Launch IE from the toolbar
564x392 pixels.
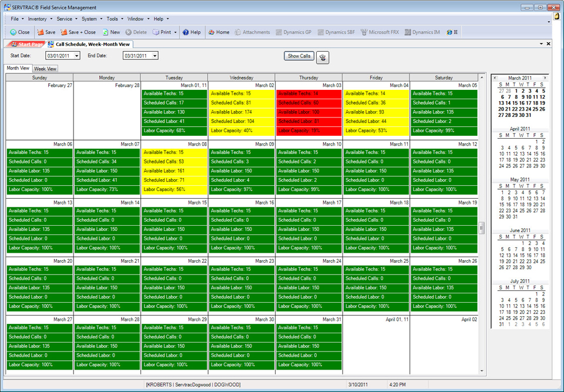click(x=449, y=32)
